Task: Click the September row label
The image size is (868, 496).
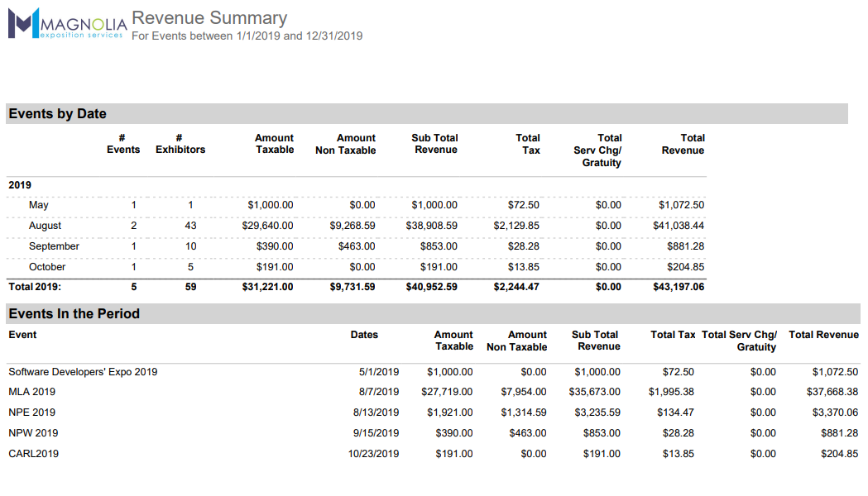Action: point(54,246)
